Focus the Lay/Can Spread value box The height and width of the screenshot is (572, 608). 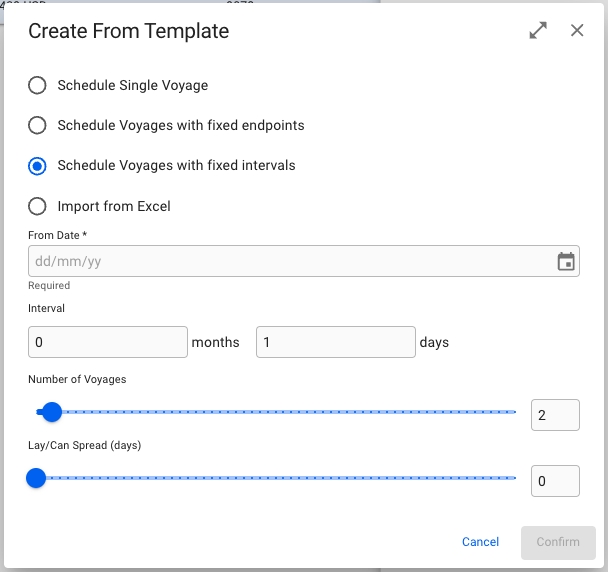(555, 481)
